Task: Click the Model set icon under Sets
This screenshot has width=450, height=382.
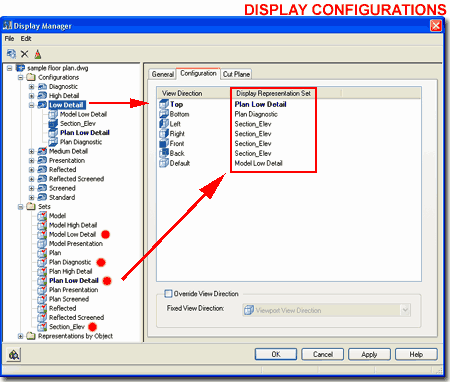Action: coord(42,216)
